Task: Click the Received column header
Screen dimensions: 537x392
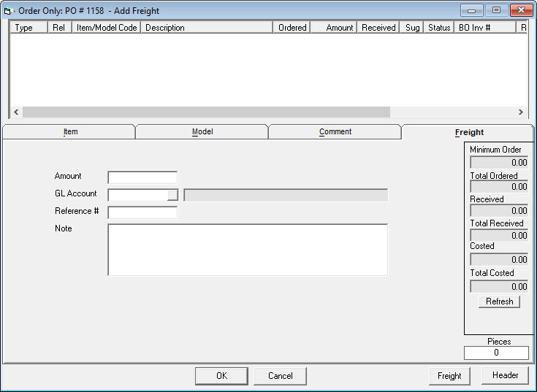Action: (378, 27)
